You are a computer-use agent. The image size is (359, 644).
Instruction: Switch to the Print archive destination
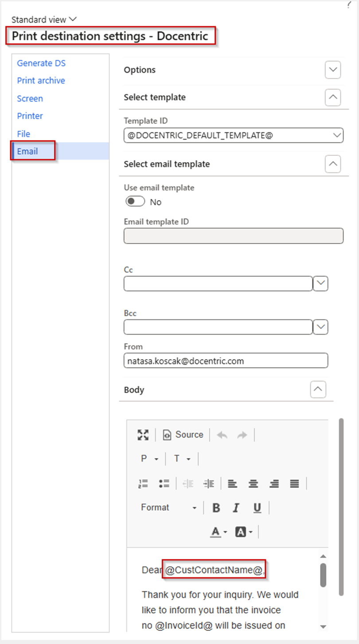[41, 81]
